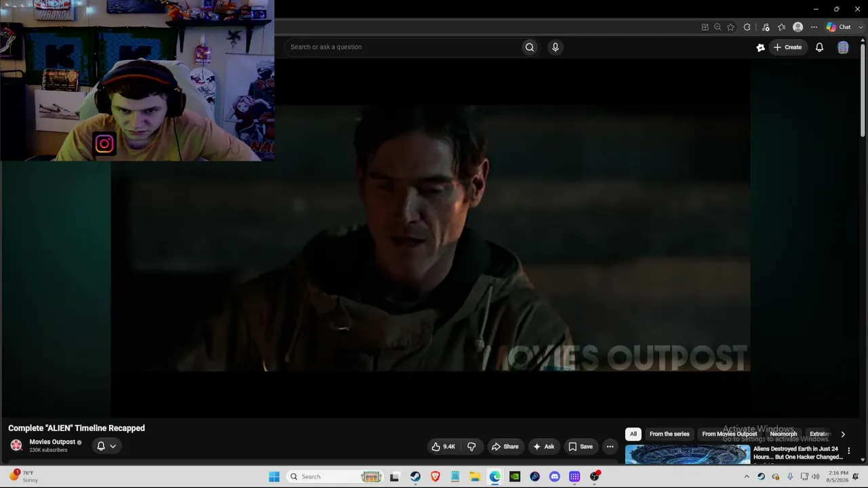Click the video title Complete ALIEN Timeline Recapped
Screen dimensions: 868x488
(77, 428)
